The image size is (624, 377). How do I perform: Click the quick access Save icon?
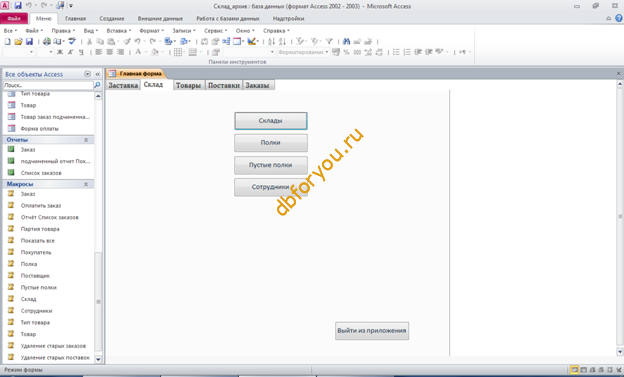pos(18,6)
